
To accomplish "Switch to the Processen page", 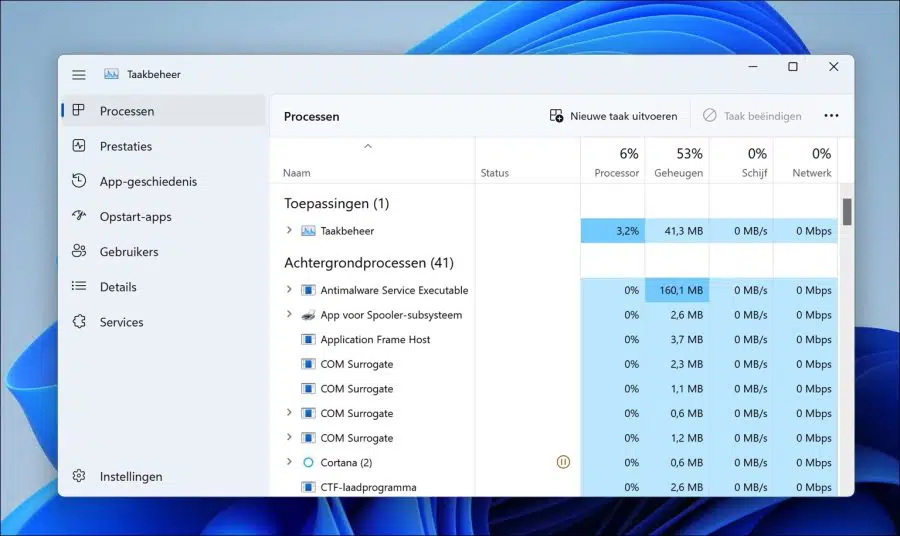I will click(x=164, y=111).
